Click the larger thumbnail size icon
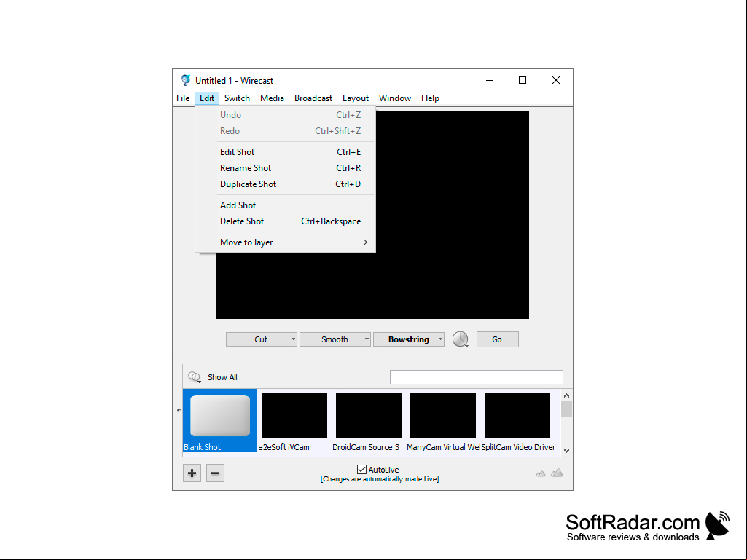Image resolution: width=747 pixels, height=560 pixels. (x=557, y=473)
